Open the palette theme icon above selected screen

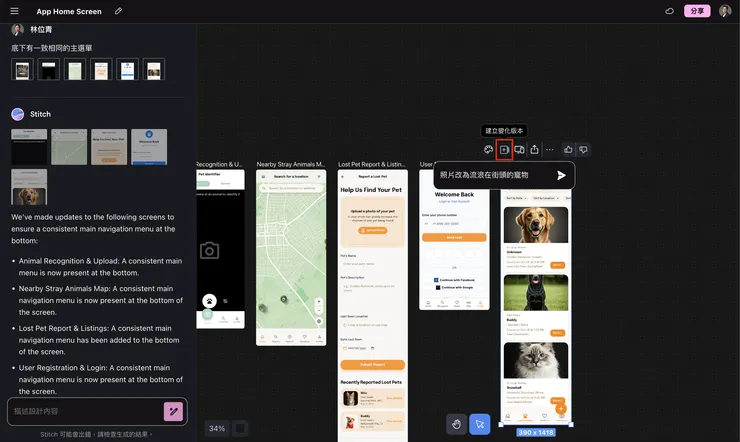[488, 150]
